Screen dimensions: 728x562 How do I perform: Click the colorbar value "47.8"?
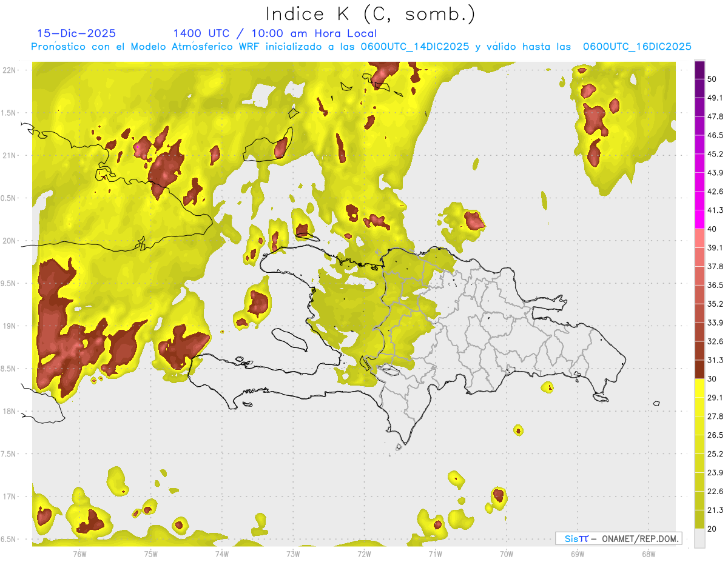tap(716, 116)
